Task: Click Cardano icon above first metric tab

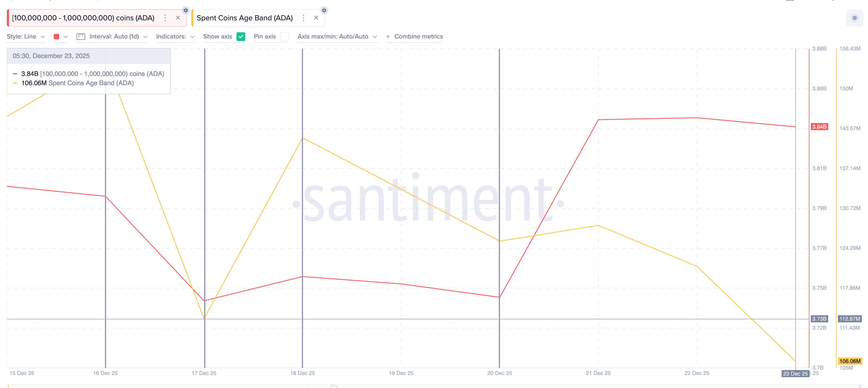Action: click(186, 10)
